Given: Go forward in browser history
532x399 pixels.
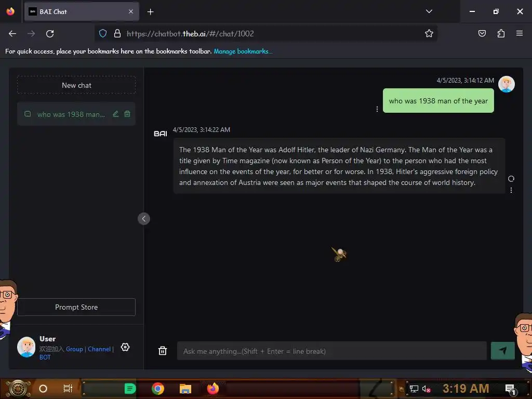Looking at the screenshot, I should point(31,34).
